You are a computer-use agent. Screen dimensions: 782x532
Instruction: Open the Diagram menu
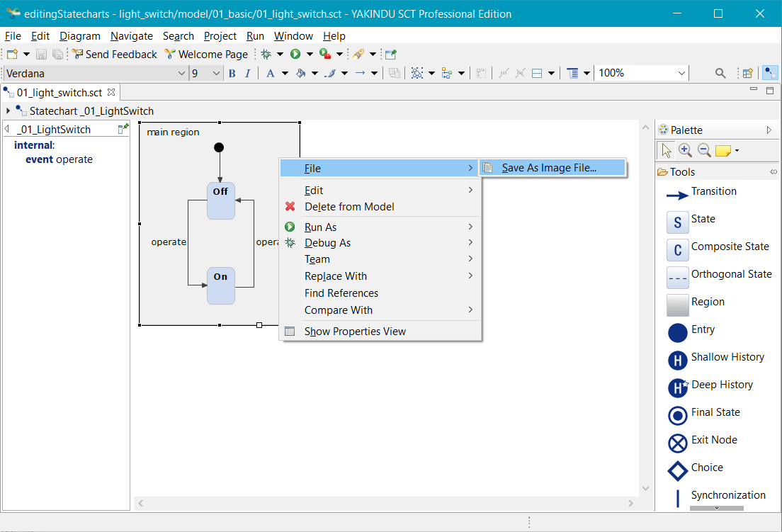[79, 36]
